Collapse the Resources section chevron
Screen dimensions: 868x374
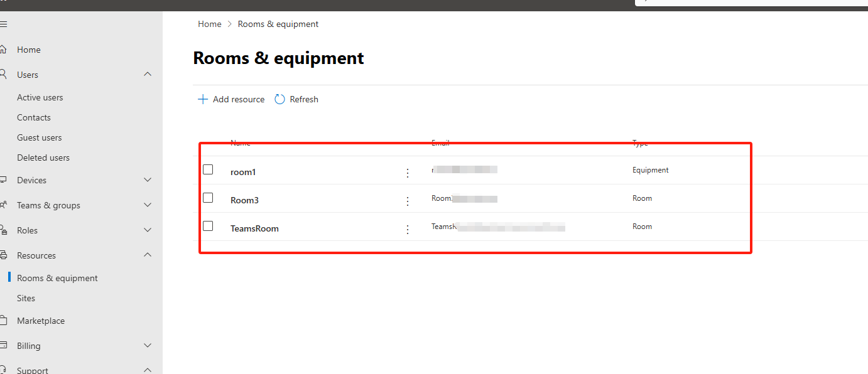click(148, 255)
